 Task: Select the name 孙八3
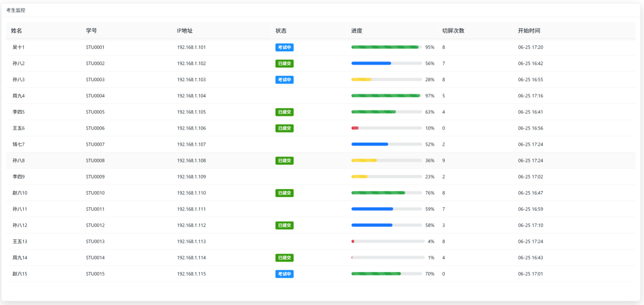point(18,80)
